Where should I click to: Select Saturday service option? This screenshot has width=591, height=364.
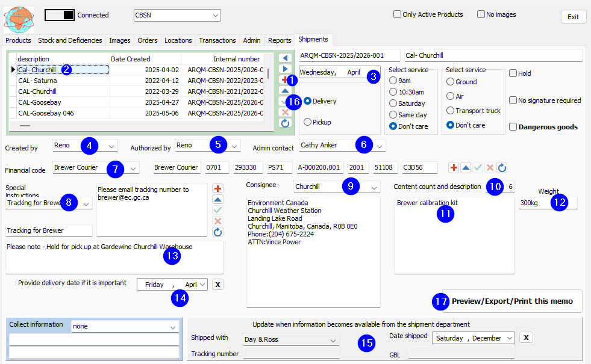click(x=393, y=103)
